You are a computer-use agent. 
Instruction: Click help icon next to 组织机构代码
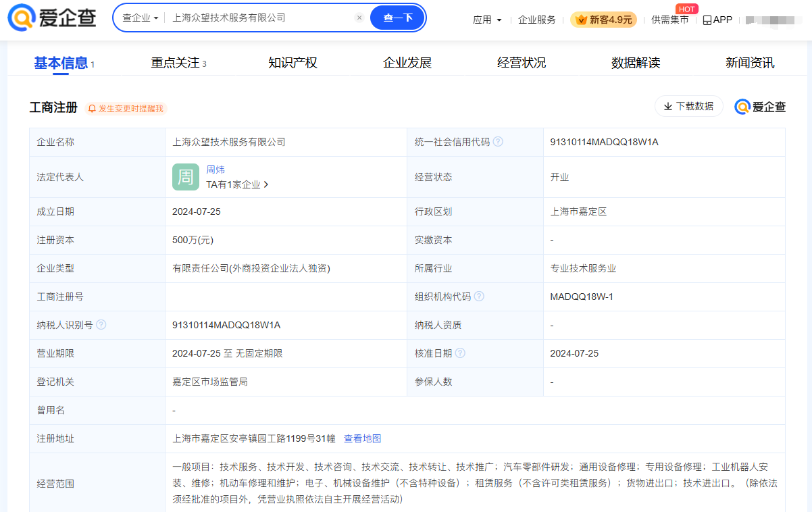pyautogui.click(x=479, y=297)
